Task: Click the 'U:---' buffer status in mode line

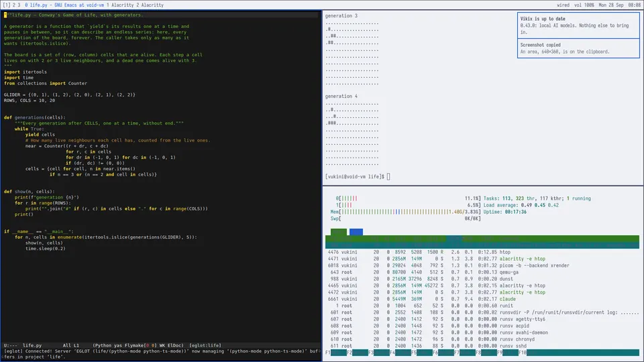Action: (x=11, y=346)
